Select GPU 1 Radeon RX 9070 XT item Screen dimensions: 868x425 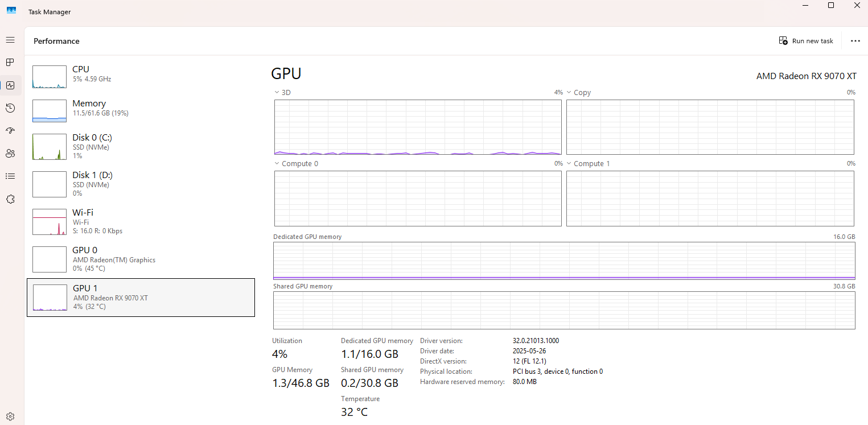(141, 297)
